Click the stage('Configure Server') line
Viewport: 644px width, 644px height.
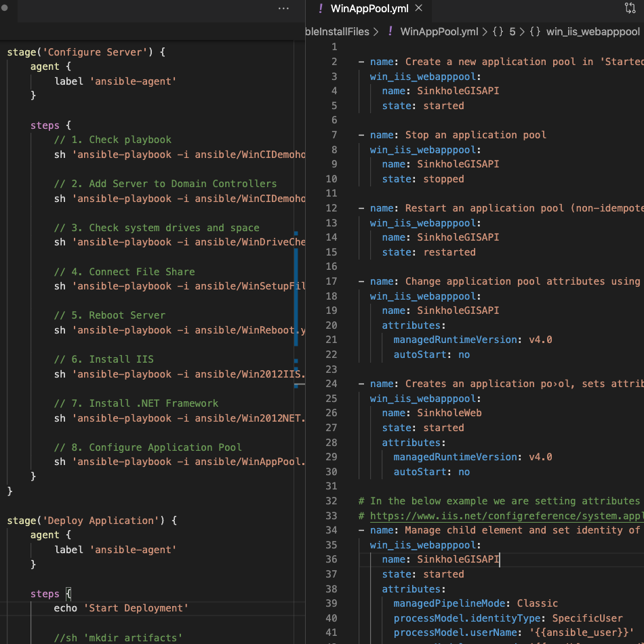tap(86, 52)
